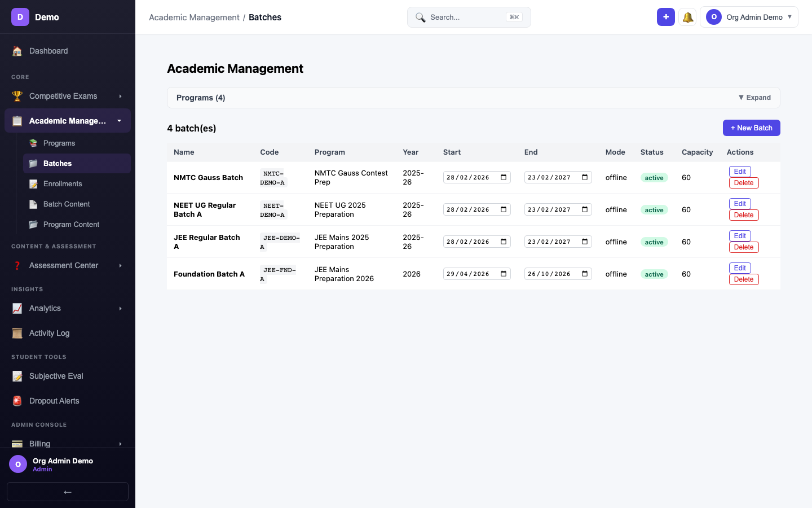Expand the Competitive Exams submenu arrow
Screen dimensions: 812x508
point(120,97)
